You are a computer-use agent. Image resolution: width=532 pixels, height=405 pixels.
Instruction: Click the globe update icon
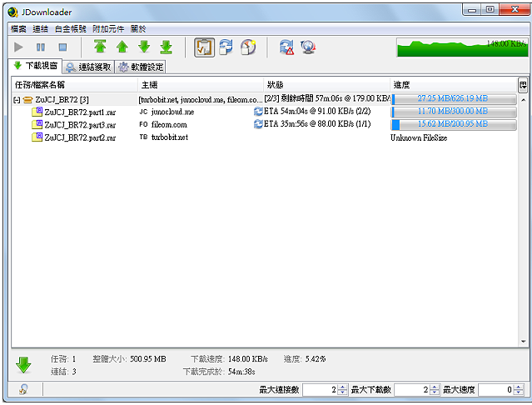(308, 47)
